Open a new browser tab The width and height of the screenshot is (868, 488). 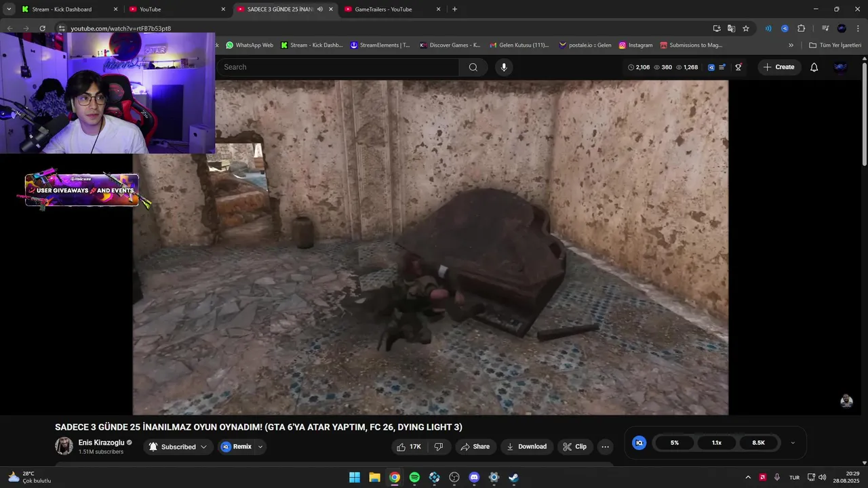(x=454, y=9)
